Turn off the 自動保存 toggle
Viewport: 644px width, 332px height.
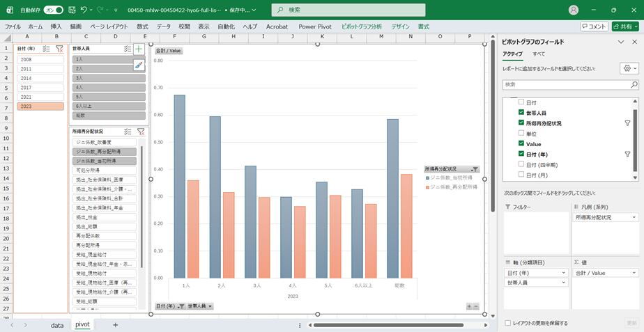tap(54, 10)
